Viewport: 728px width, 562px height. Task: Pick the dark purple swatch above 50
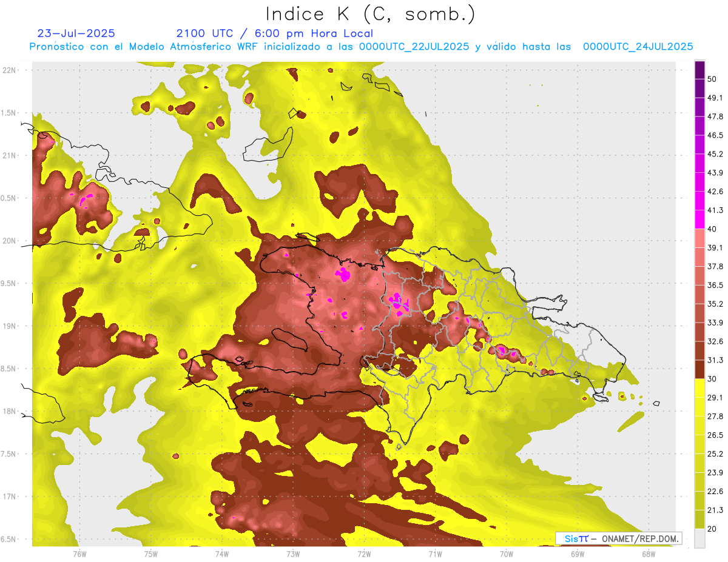(699, 70)
